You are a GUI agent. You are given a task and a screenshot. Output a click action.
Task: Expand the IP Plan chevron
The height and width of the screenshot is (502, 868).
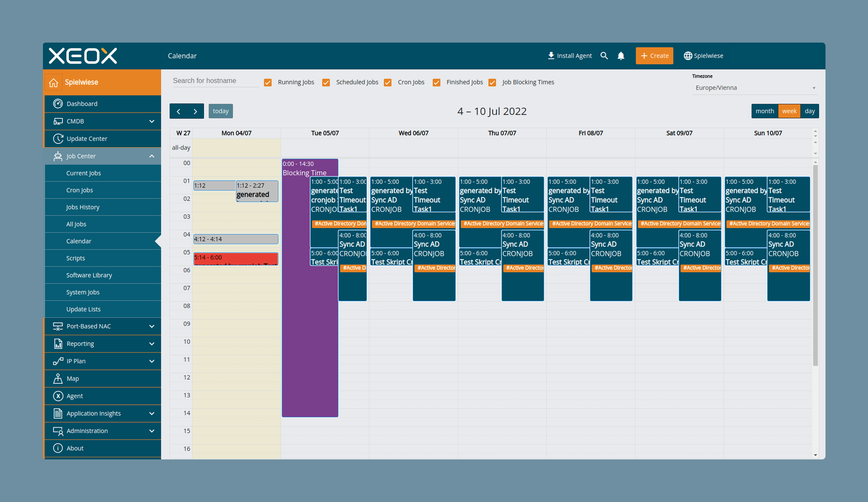pos(151,361)
